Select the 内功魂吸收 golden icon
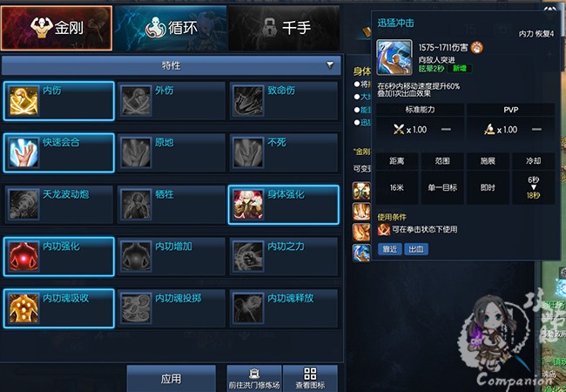The height and width of the screenshot is (392, 566). [x=24, y=308]
